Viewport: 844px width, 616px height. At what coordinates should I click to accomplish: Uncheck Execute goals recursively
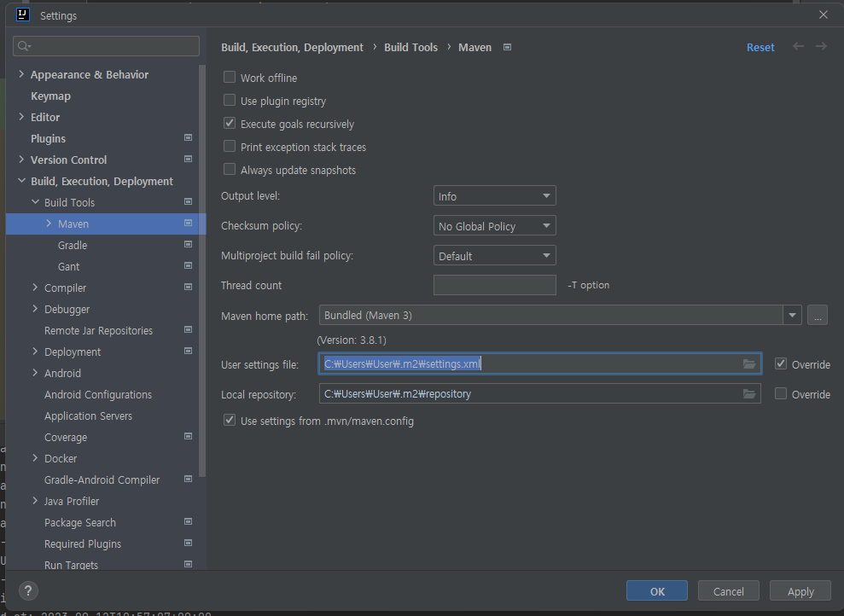(x=230, y=123)
